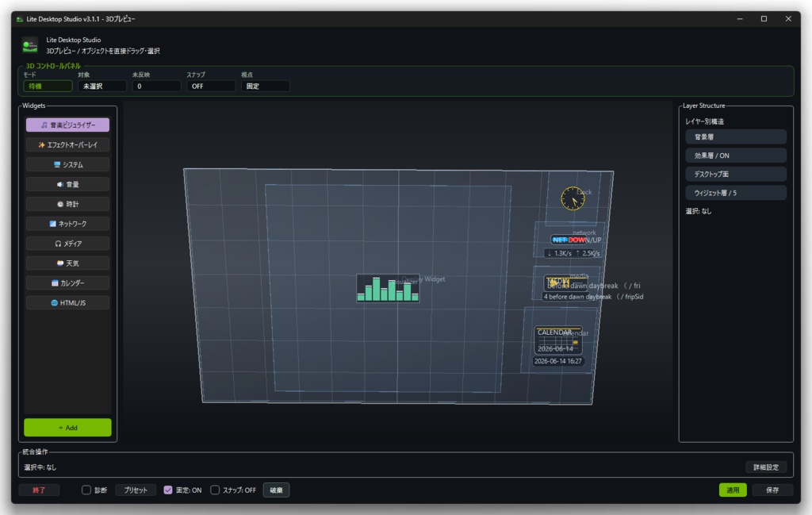Click the red 終了 button
Screen dimensions: 812x515
pyautogui.click(x=39, y=490)
